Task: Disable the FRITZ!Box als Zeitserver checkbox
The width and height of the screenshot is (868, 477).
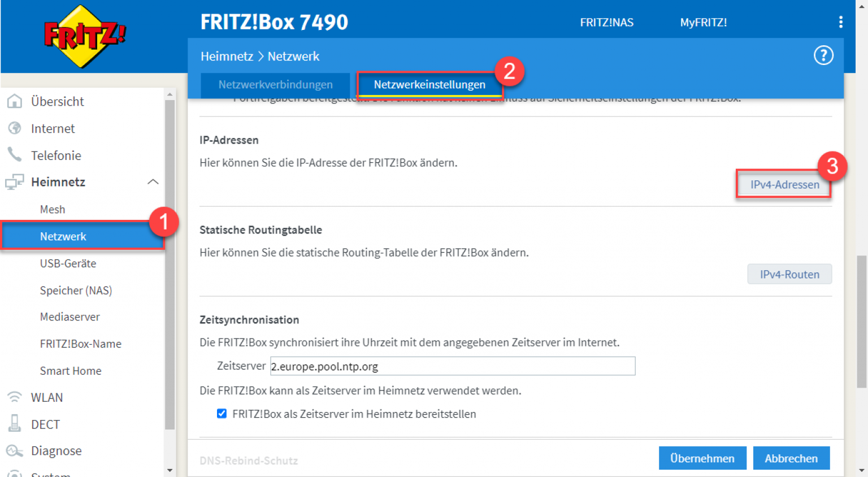Action: tap(222, 414)
